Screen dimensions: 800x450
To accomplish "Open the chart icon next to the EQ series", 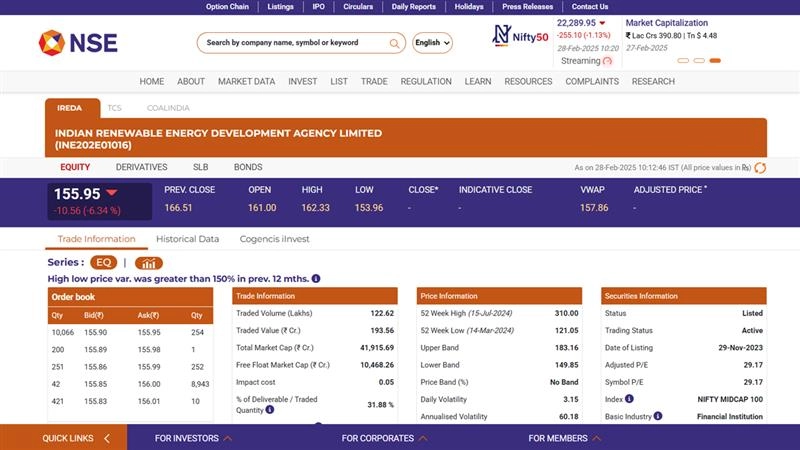I will click(x=148, y=263).
